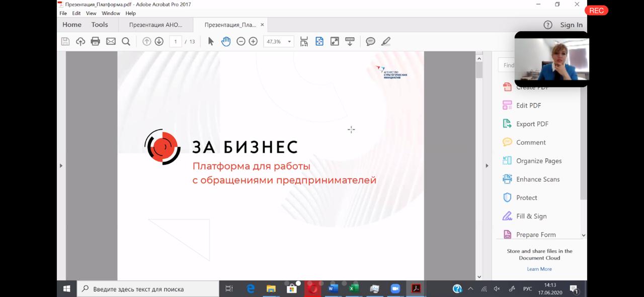644x297 pixels.
Task: Open Organize Pages tool
Action: coord(539,161)
